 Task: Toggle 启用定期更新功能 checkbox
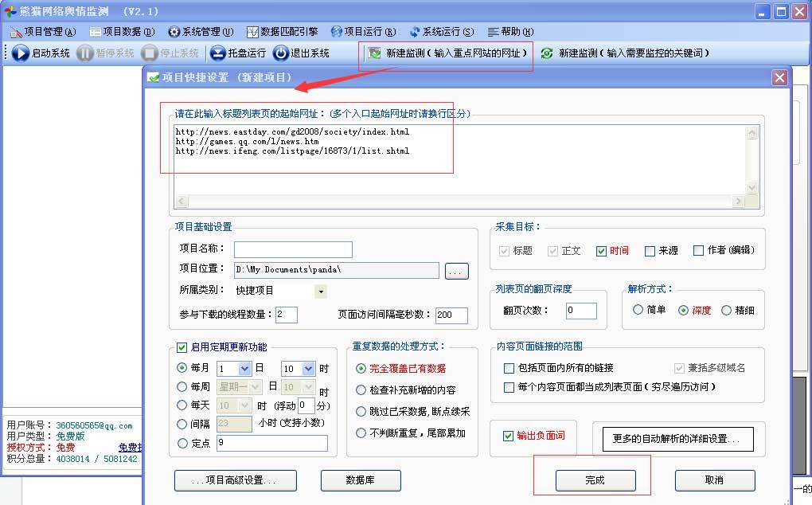click(182, 347)
